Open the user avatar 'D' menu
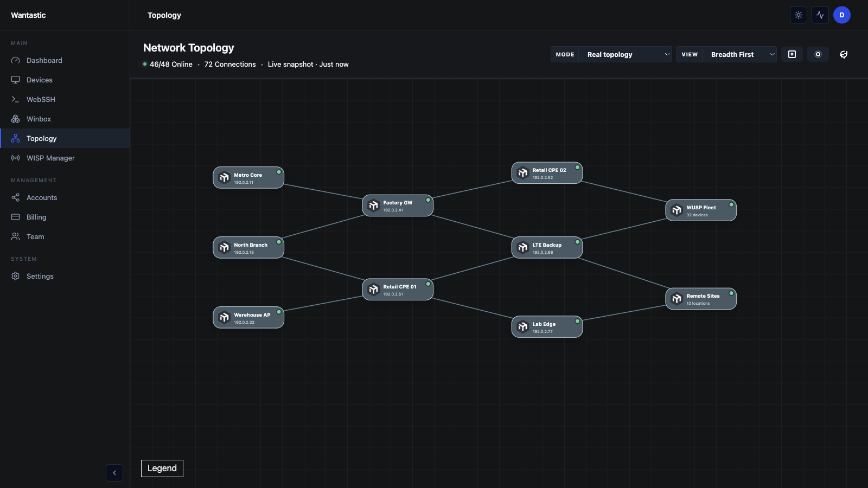868x488 pixels. 841,15
